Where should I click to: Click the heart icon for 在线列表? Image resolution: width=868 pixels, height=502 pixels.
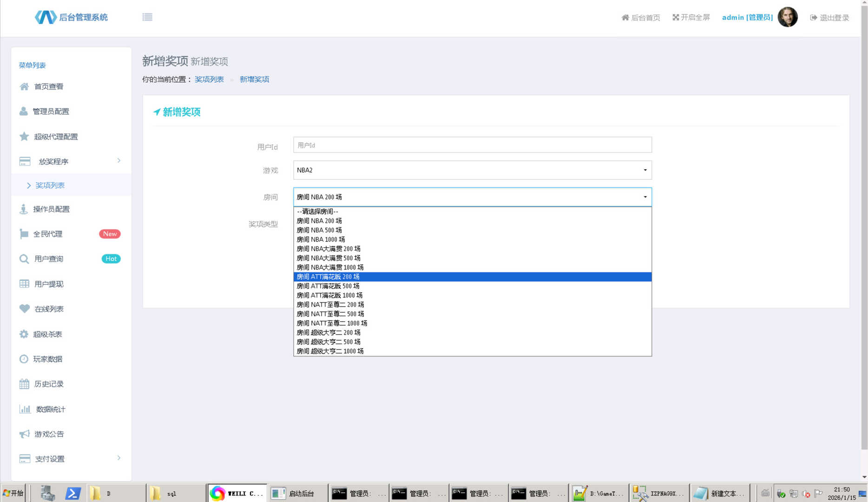click(x=24, y=309)
